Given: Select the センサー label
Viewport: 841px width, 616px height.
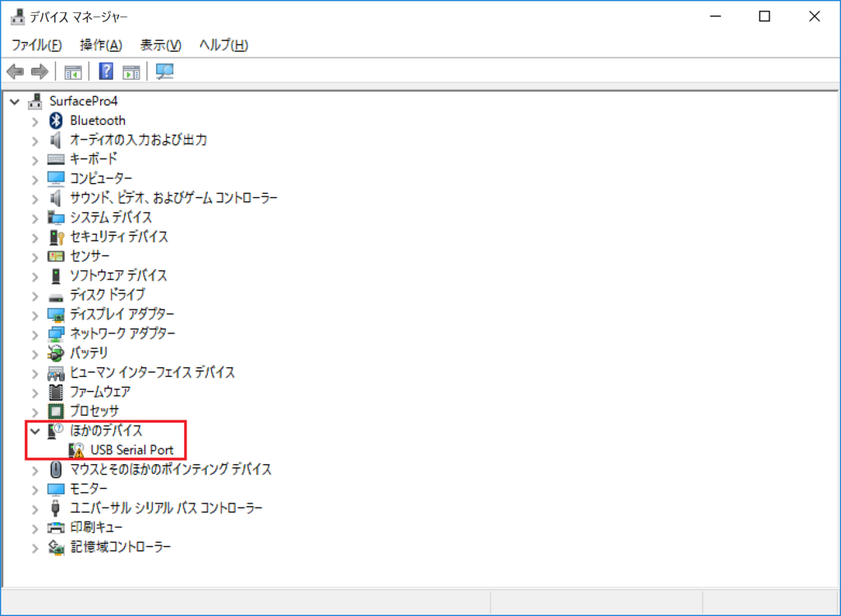Looking at the screenshot, I should point(90,256).
